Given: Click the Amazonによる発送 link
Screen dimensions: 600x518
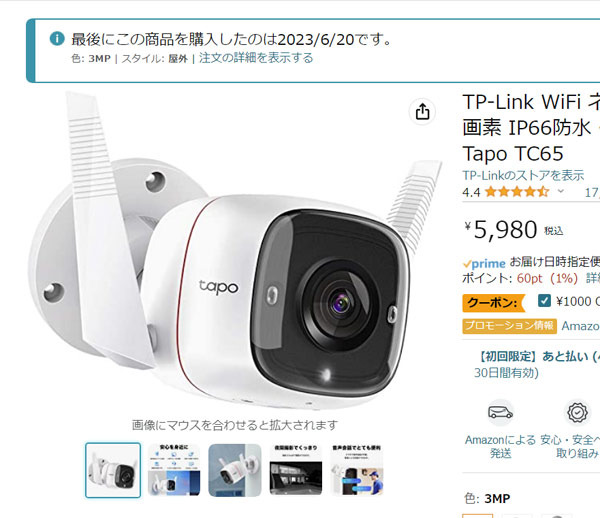Looking at the screenshot, I should pos(500,446).
